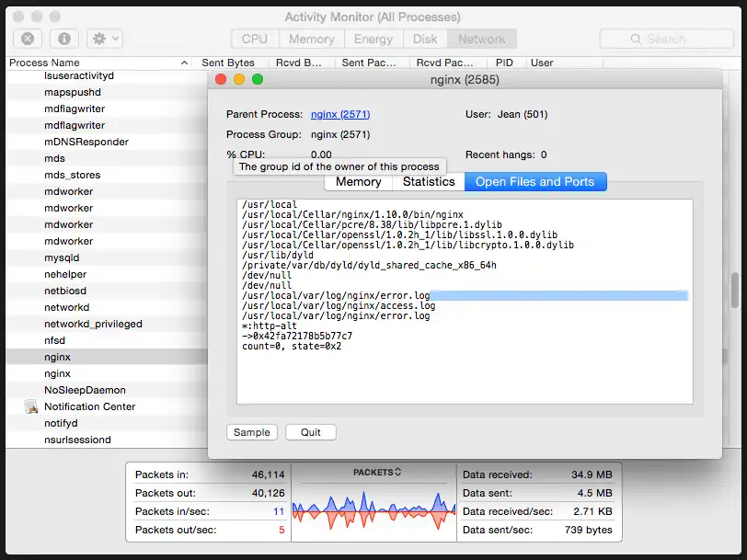The image size is (747, 560).
Task: Click the Data sent/sec value 739 bytes
Action: point(589,530)
